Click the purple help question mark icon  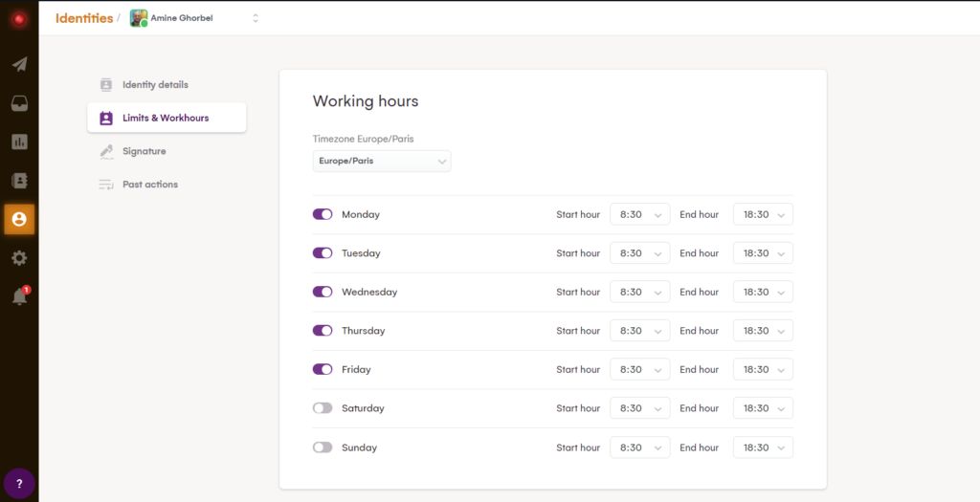coord(19,483)
